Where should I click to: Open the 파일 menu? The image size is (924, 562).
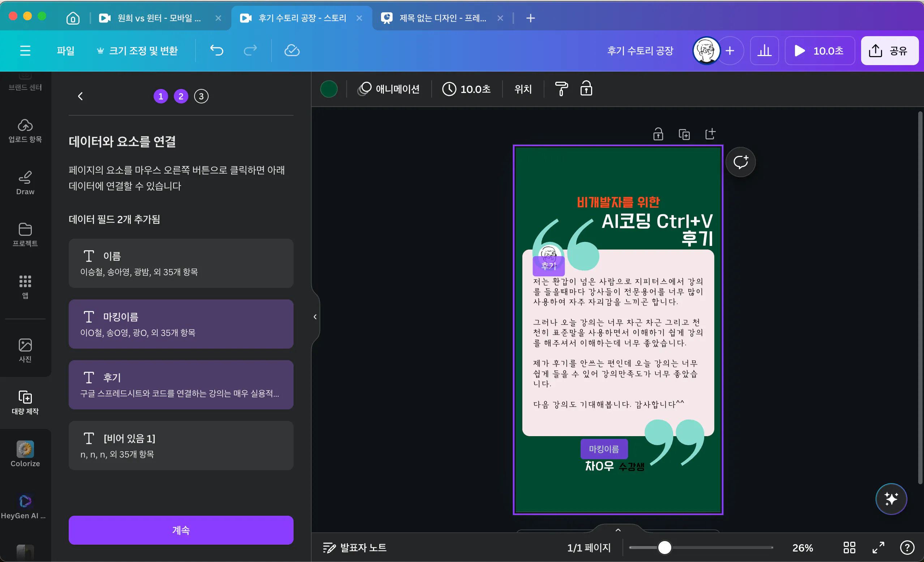pyautogui.click(x=65, y=51)
